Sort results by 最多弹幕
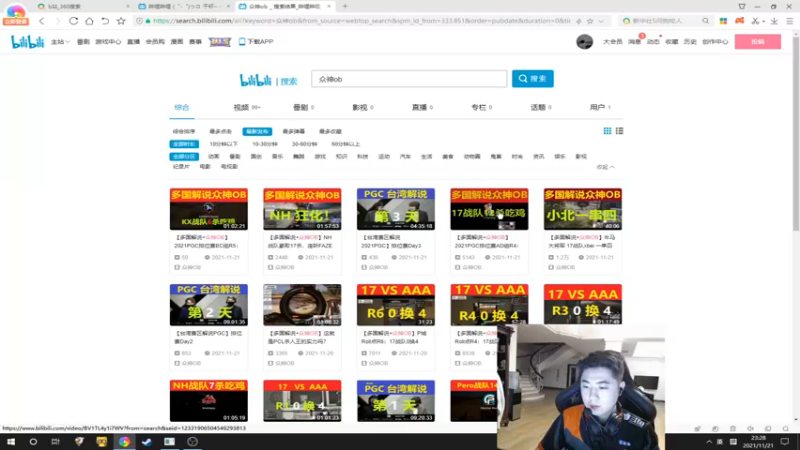 (x=294, y=132)
